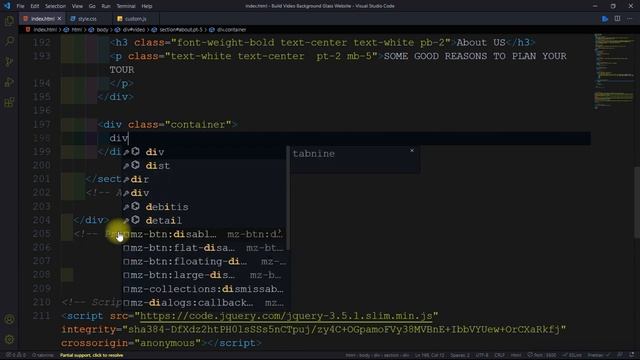Close the tabnine suggestion details popup

[412, 151]
